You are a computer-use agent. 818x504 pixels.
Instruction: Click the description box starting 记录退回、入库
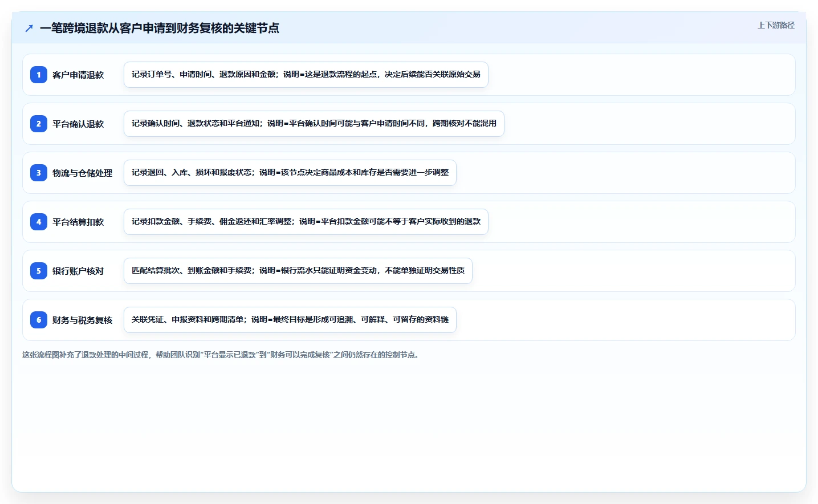(x=290, y=173)
